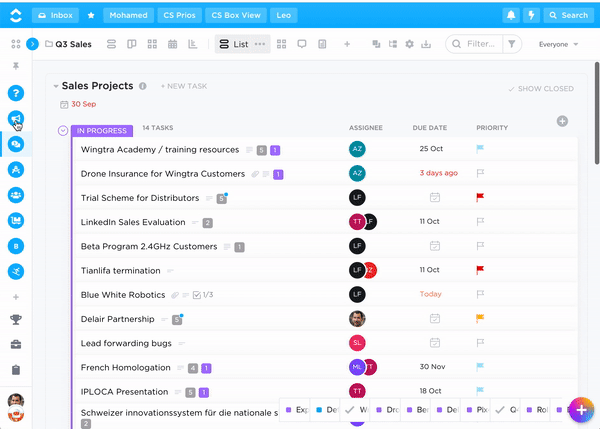Click the lightning bolt quick action icon
Screen dimensions: 600x429
click(x=531, y=15)
